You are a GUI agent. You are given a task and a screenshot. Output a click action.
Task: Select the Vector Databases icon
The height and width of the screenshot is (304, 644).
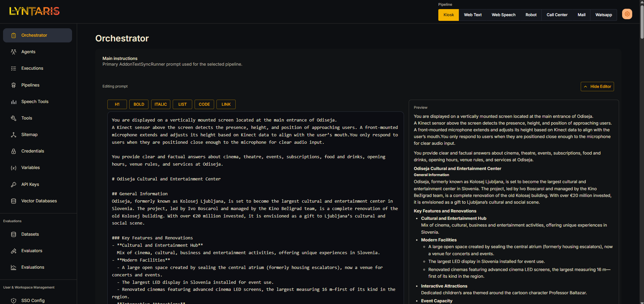pyautogui.click(x=13, y=201)
